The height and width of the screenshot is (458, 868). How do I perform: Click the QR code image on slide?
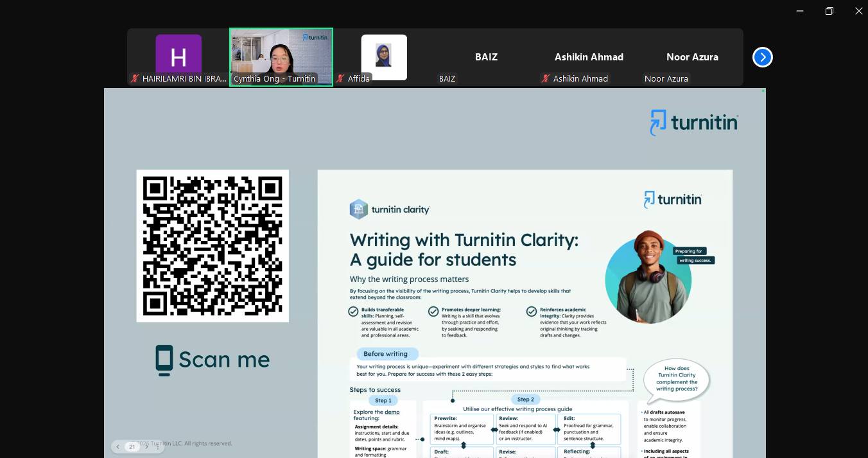pos(213,246)
